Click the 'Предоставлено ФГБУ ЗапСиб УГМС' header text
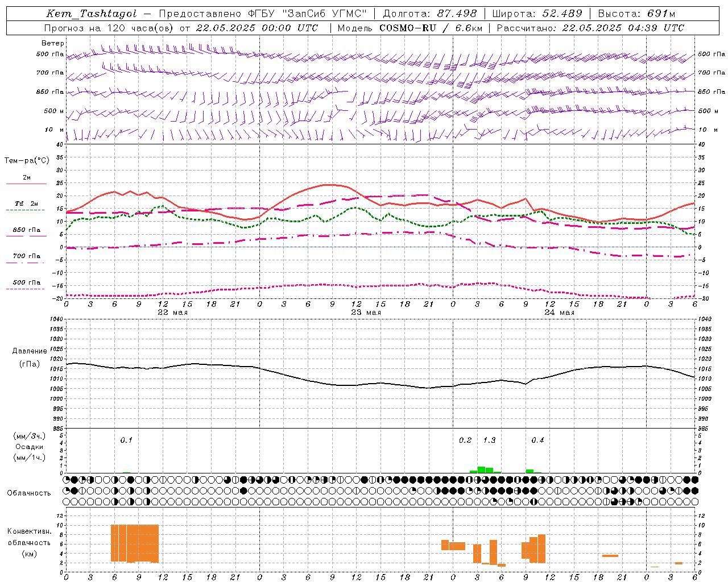Viewport: 728px width, 582px height. click(x=263, y=14)
